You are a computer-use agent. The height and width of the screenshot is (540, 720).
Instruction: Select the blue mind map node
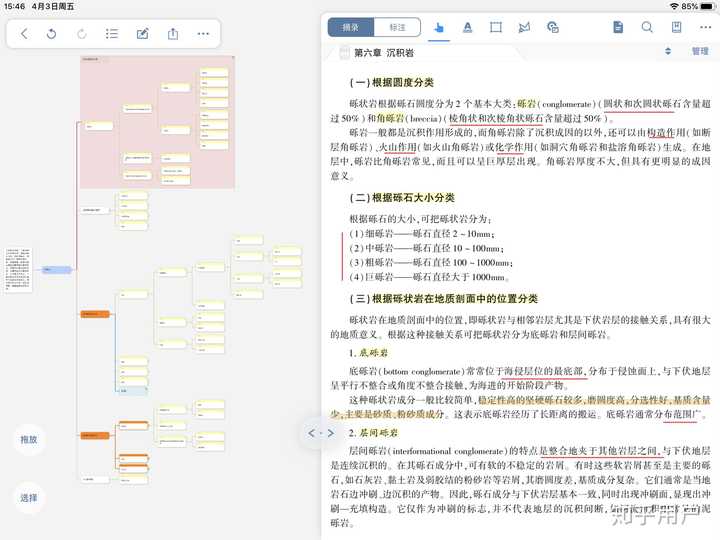(57, 270)
